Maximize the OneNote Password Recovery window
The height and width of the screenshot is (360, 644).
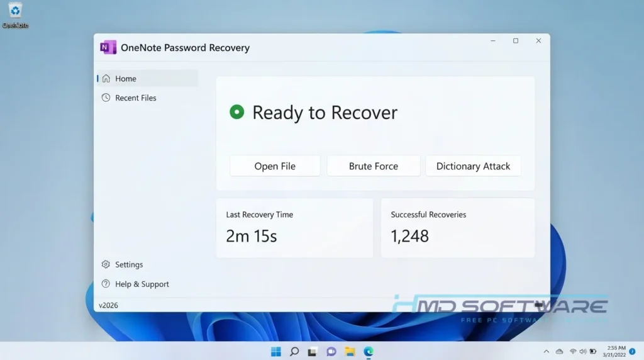click(x=516, y=41)
